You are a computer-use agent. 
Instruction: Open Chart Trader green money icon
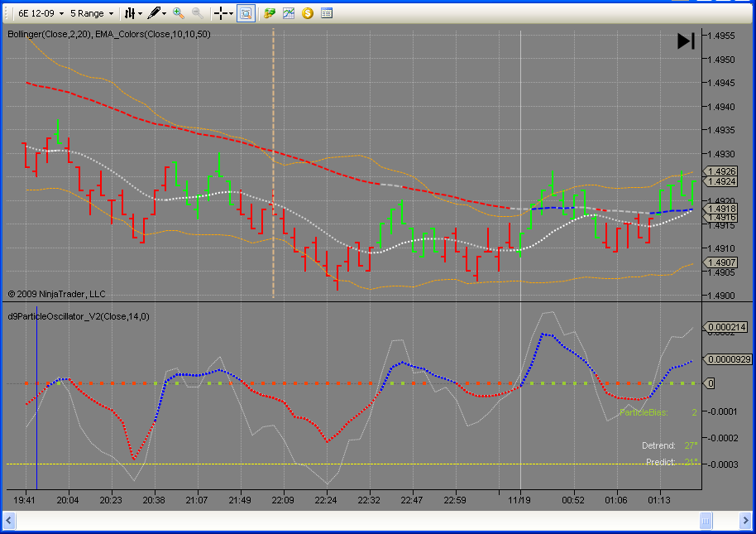[x=269, y=13]
